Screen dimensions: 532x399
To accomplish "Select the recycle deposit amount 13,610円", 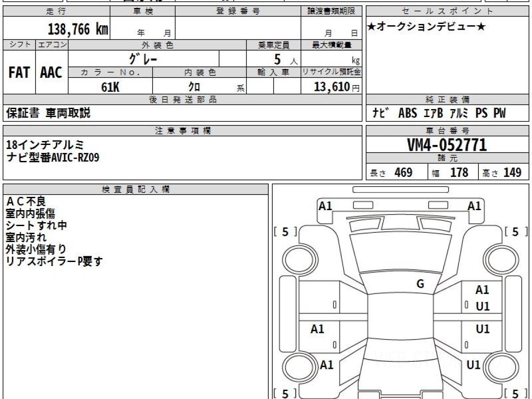I will 336,87.
